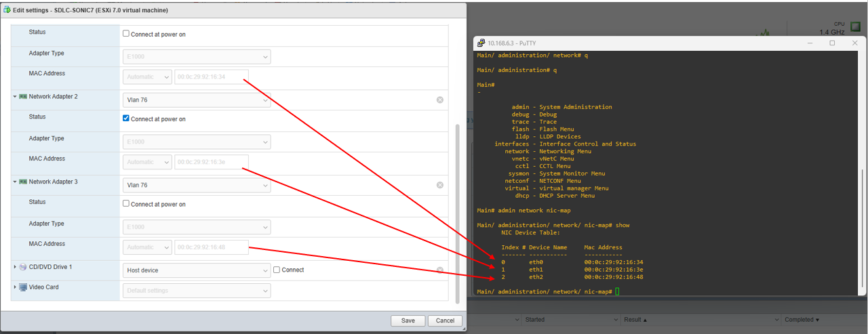868x334 pixels.
Task: Open Network Adapter 2 Vlan 76 dropdown
Action: 197,100
